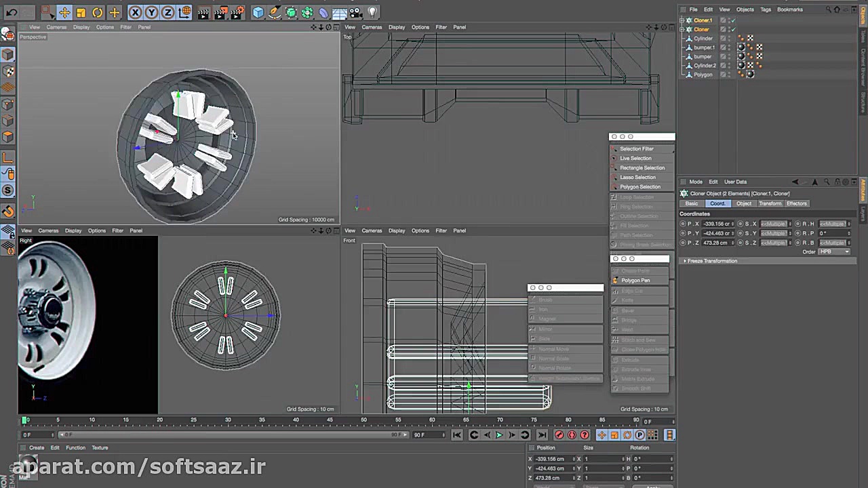868x488 pixels.
Task: Open the Camera object icon
Action: tap(356, 12)
